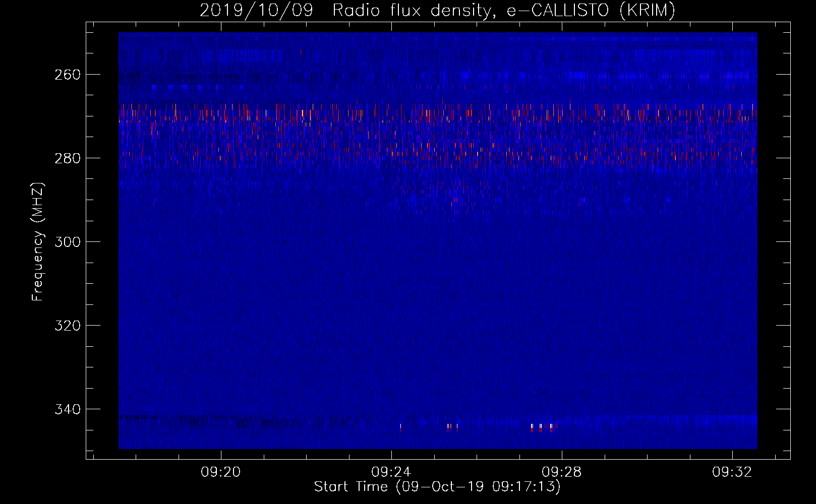Click the "Start Time (09-Oct-19 09:17:13)" label
Image resolution: width=816 pixels, height=504 pixels.
click(x=437, y=487)
